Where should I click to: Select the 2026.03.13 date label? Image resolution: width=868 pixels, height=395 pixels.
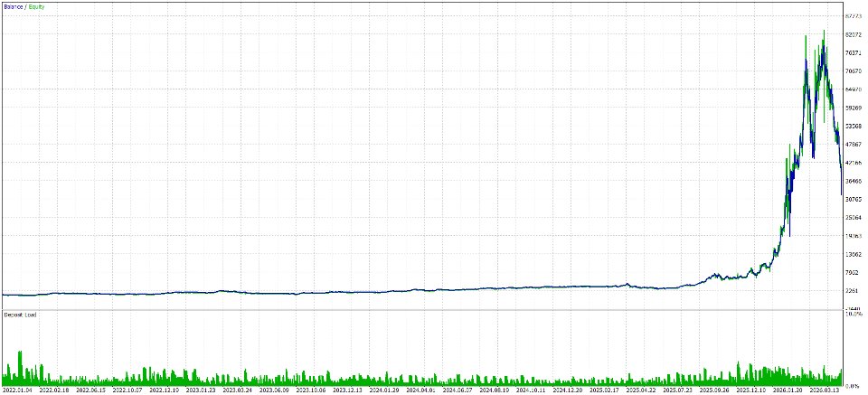(825, 390)
